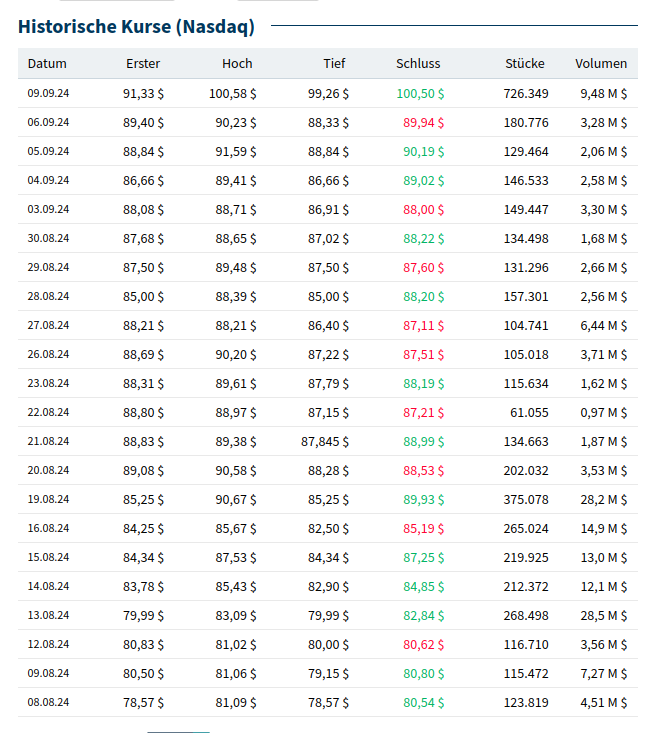
Task: Select the Tief column header
Action: point(334,64)
